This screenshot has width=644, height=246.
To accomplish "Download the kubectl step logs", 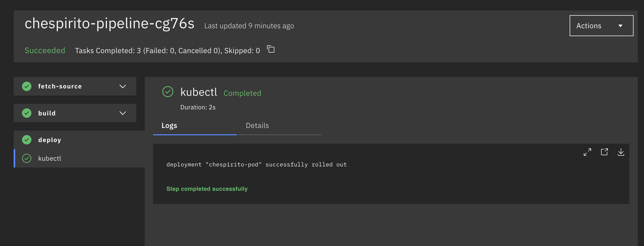I will click(621, 152).
